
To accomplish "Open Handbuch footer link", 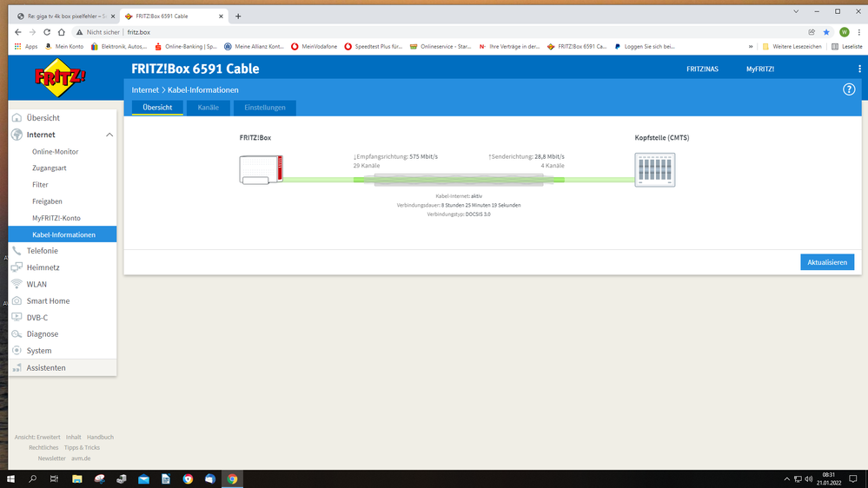I will coord(100,437).
